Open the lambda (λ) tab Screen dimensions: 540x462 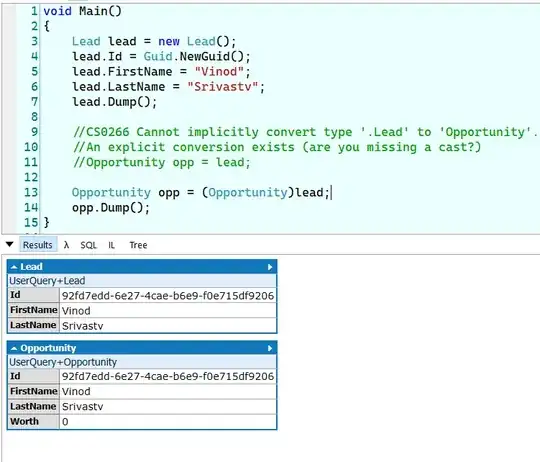point(66,245)
